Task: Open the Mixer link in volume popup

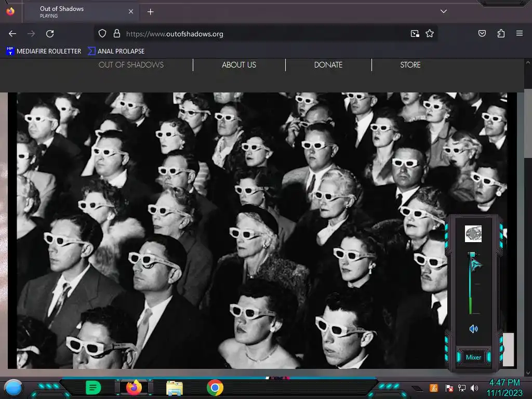Action: click(473, 357)
